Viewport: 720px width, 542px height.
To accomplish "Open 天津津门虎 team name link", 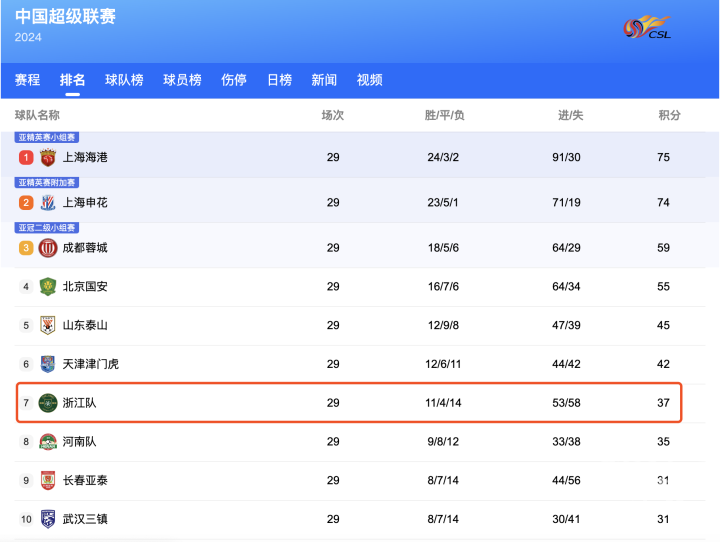I will [x=90, y=364].
